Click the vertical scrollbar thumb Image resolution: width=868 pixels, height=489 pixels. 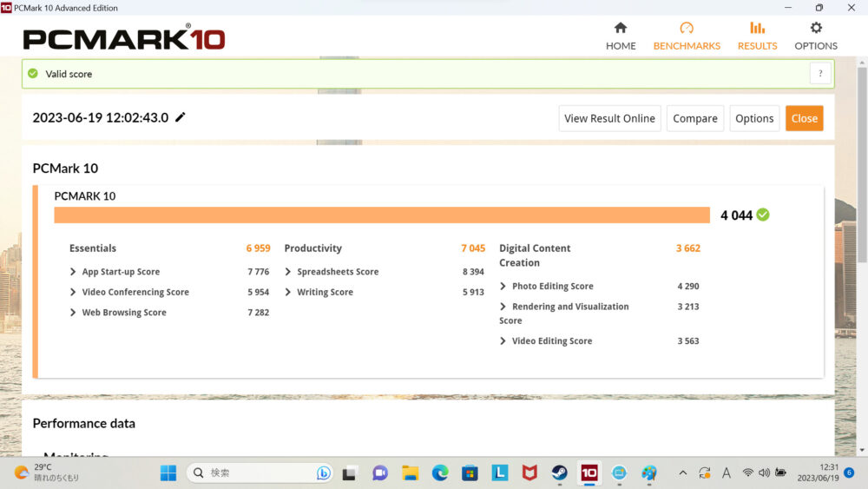point(862,165)
